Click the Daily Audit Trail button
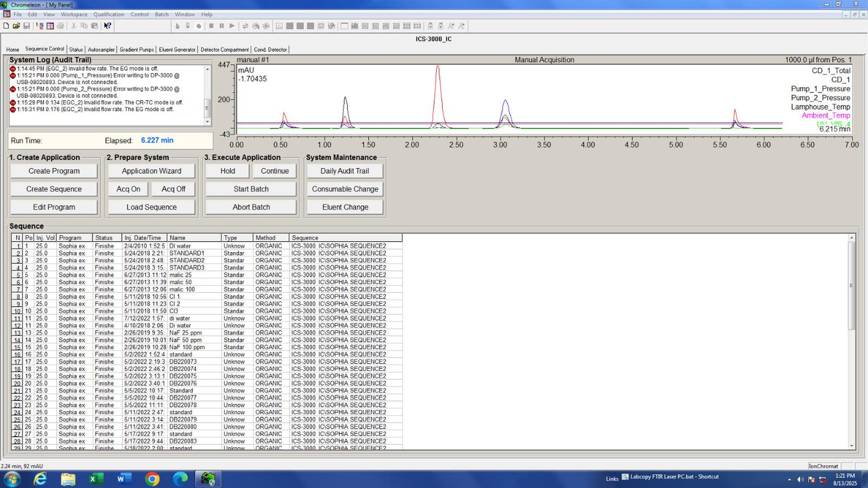This screenshot has height=488, width=868. [344, 171]
